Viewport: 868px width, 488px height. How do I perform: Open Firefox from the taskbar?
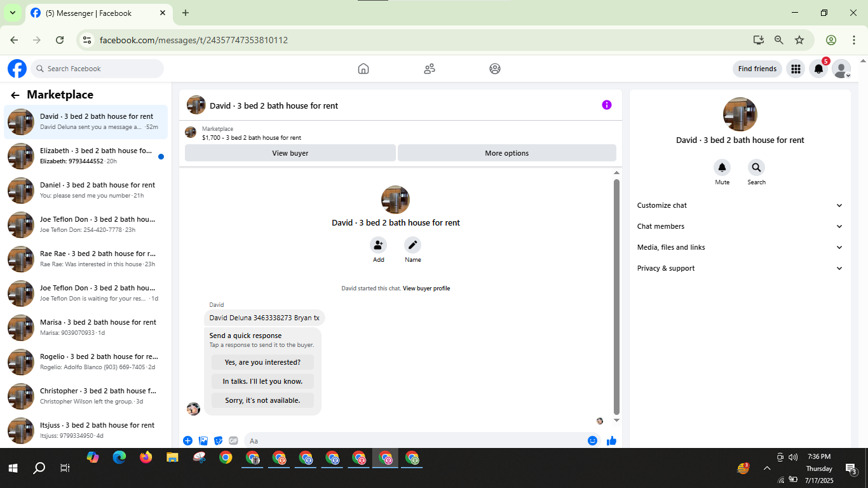tap(146, 457)
